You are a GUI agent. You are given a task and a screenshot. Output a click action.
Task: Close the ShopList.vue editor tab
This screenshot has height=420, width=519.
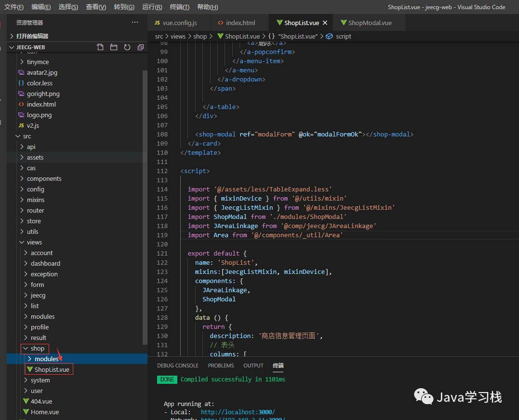click(325, 23)
